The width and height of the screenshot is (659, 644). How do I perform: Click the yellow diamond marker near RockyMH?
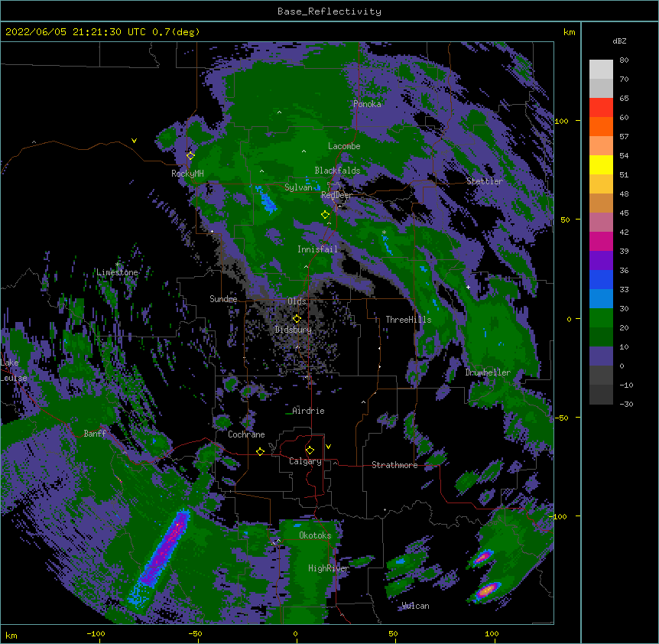pos(190,155)
